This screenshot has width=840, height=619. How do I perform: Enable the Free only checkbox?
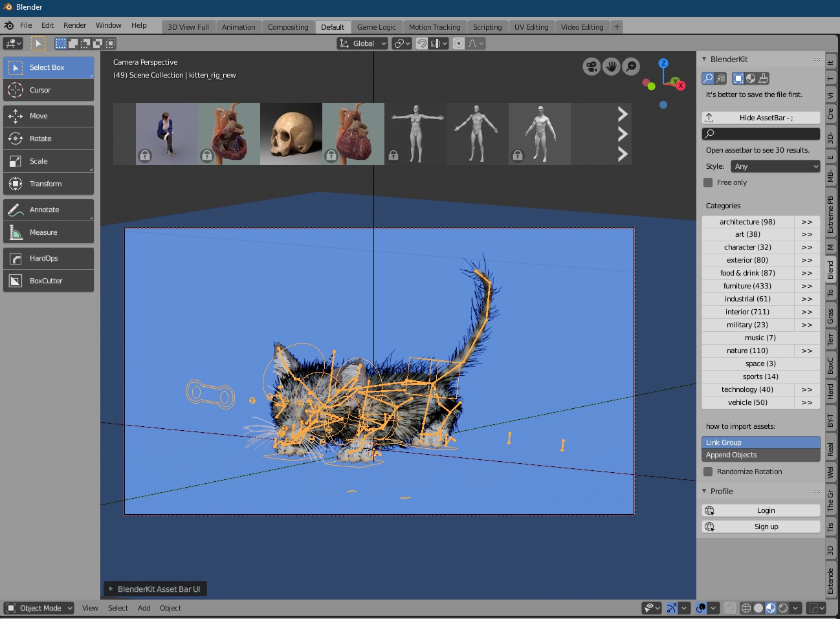(708, 183)
